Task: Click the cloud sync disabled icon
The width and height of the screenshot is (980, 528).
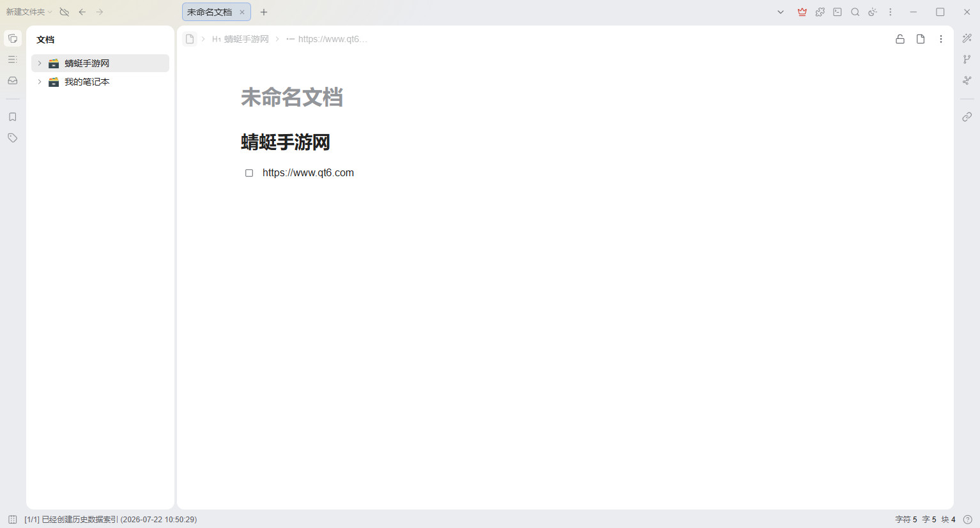Action: pyautogui.click(x=64, y=12)
